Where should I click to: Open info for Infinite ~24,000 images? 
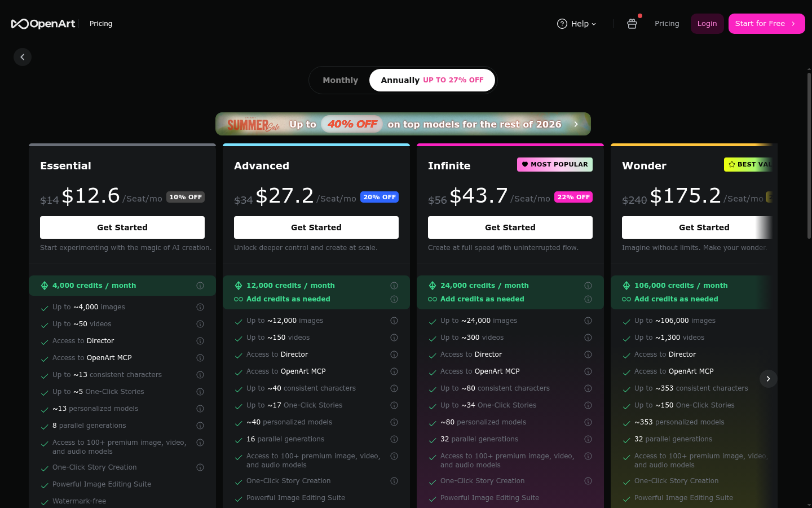[x=588, y=321]
